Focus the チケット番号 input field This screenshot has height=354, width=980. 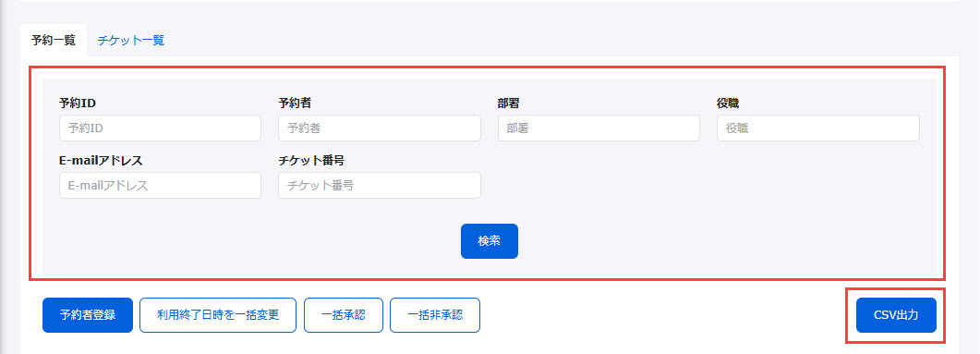pyautogui.click(x=380, y=186)
